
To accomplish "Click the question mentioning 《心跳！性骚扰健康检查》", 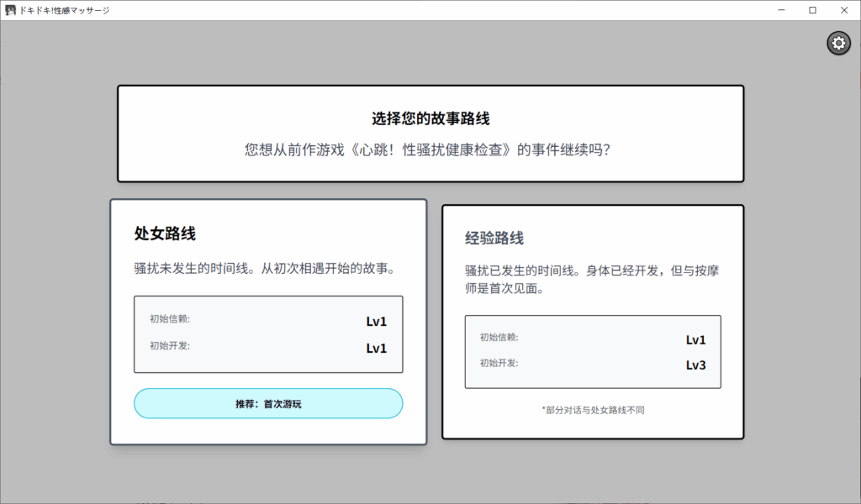I will 427,150.
